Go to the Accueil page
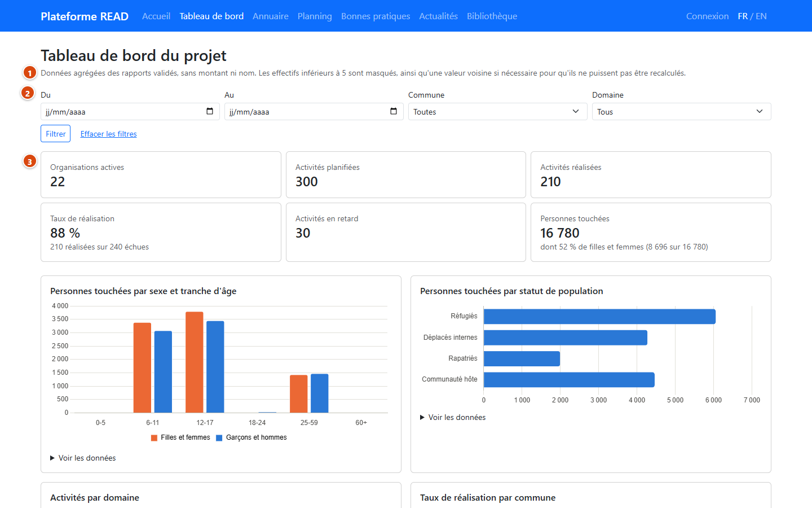The width and height of the screenshot is (812, 508). click(156, 16)
